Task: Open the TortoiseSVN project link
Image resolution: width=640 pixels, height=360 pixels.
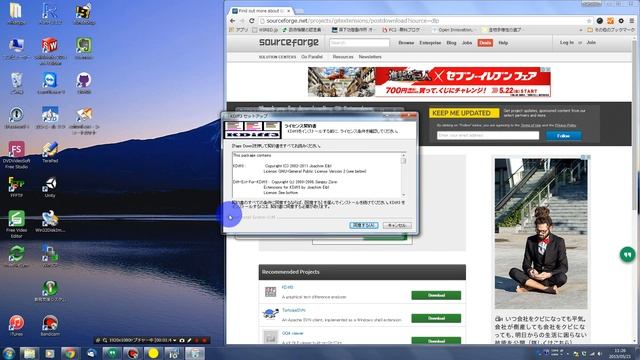Action: click(293, 310)
